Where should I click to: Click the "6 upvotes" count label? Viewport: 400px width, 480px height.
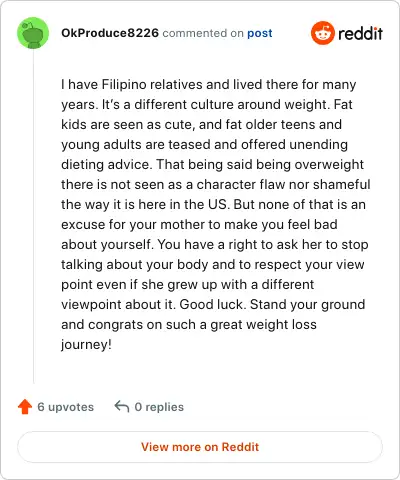(x=66, y=407)
